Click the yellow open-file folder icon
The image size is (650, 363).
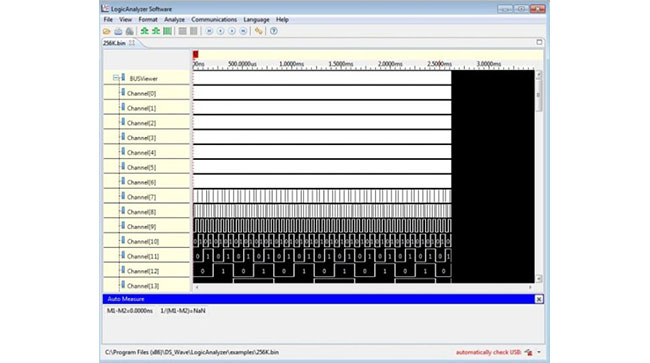[x=107, y=31]
